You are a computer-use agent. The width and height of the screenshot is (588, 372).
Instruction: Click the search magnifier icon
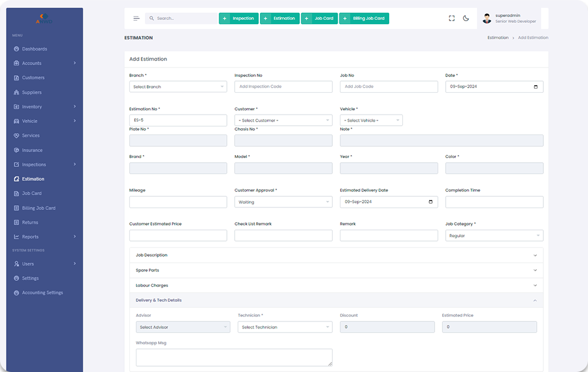point(152,18)
